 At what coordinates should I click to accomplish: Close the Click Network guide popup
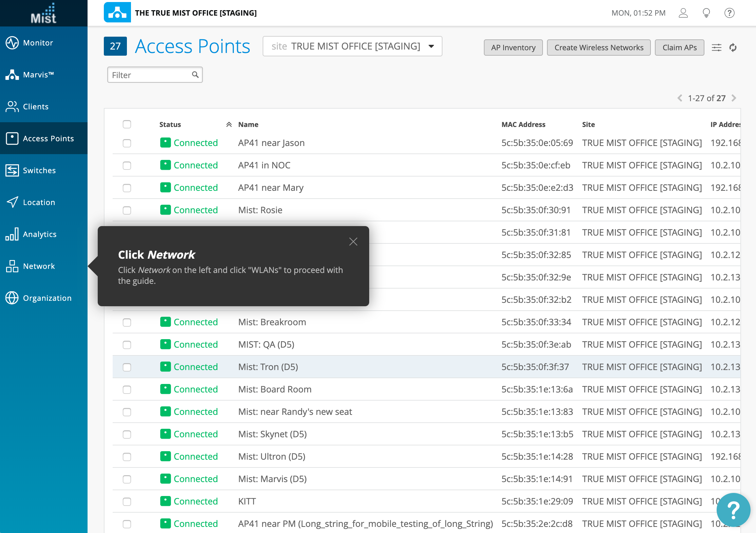[x=353, y=242]
